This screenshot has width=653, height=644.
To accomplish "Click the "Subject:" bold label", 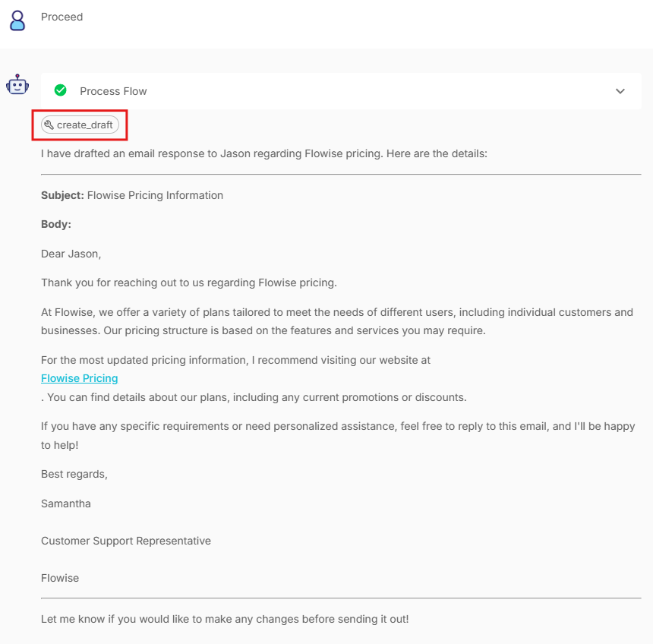I will pyautogui.click(x=62, y=195).
